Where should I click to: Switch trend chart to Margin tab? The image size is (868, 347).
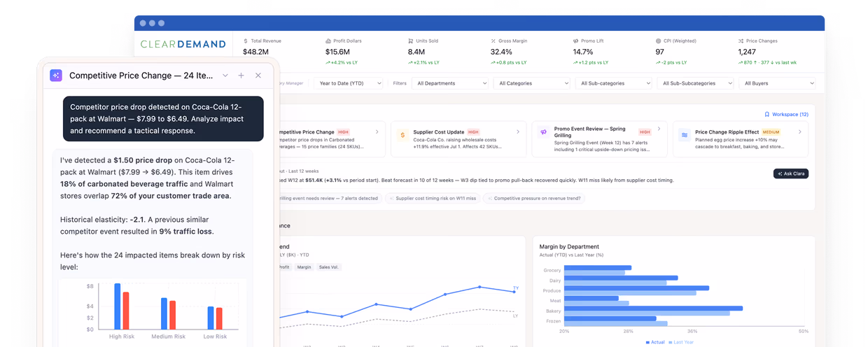(x=304, y=267)
